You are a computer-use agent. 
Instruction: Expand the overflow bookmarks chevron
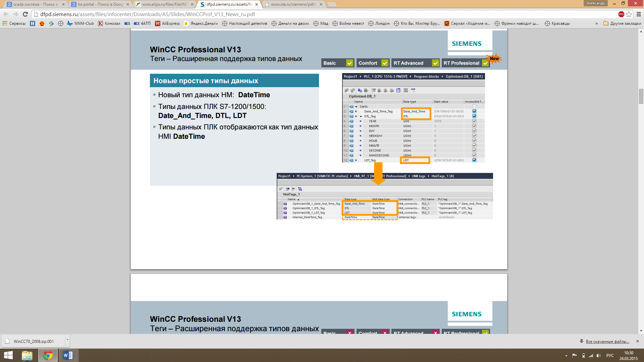pos(596,23)
